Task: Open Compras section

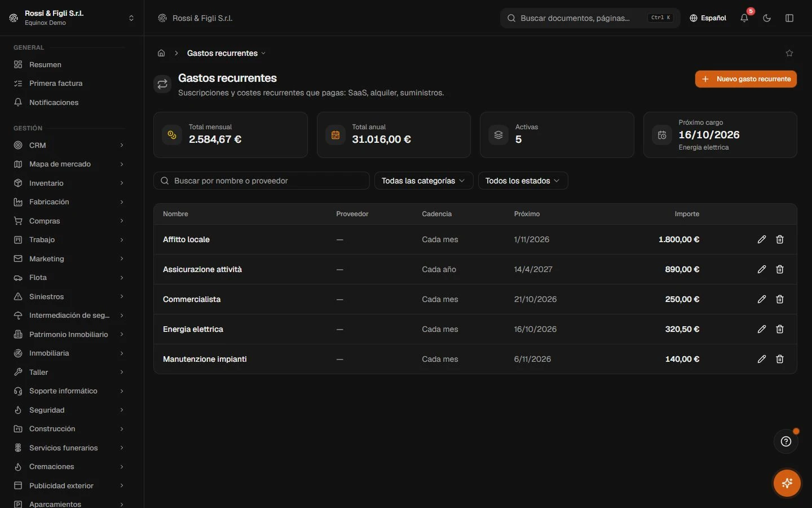Action: click(x=70, y=221)
